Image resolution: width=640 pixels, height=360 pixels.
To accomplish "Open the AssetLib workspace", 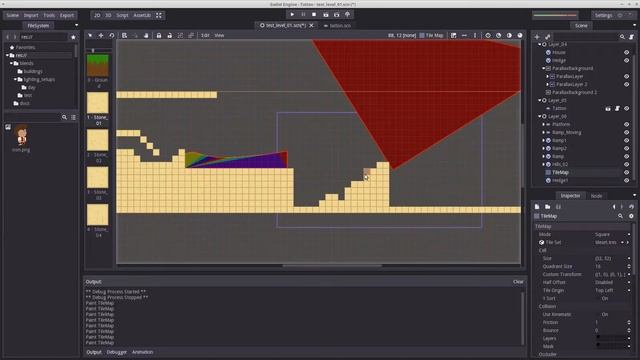I will (142, 15).
